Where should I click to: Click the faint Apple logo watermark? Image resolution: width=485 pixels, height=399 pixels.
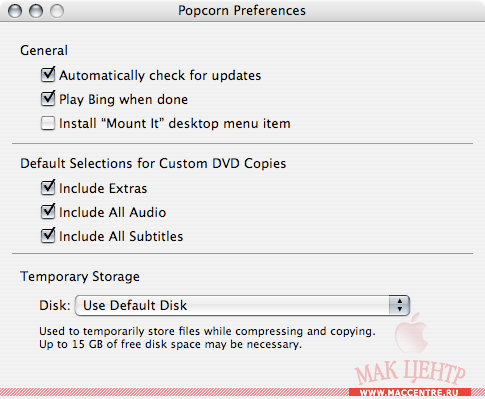point(411,333)
